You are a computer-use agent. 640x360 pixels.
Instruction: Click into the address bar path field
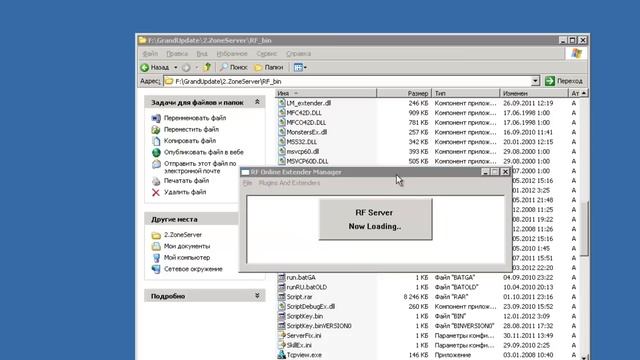(x=347, y=81)
